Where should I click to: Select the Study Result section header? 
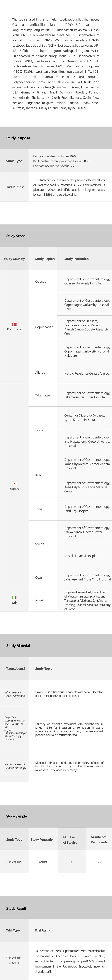tap(16, 908)
